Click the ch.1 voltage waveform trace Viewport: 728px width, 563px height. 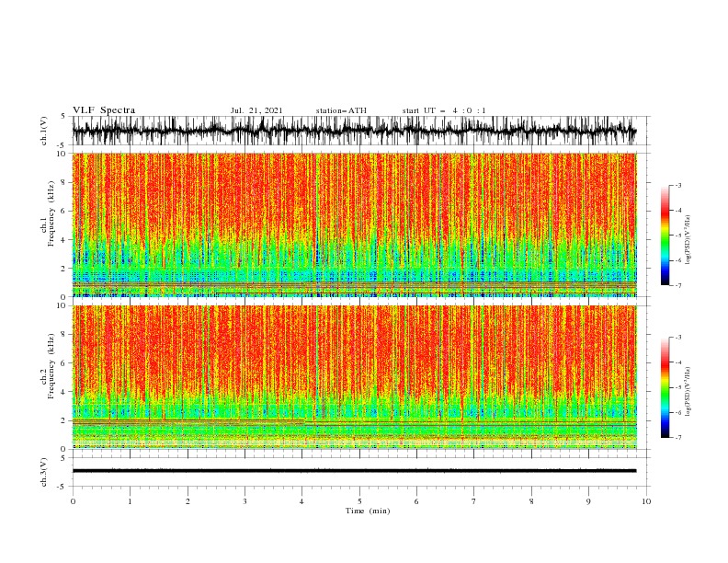(x=354, y=131)
